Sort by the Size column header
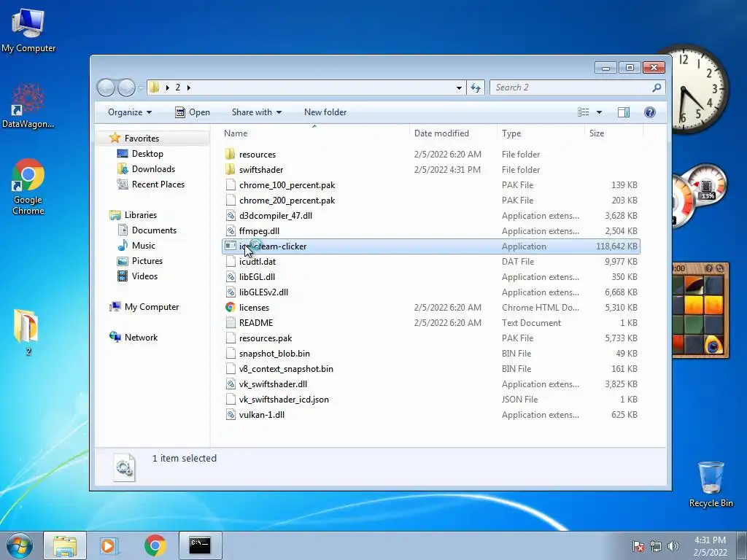Viewport: 747px width, 560px height. (614, 133)
